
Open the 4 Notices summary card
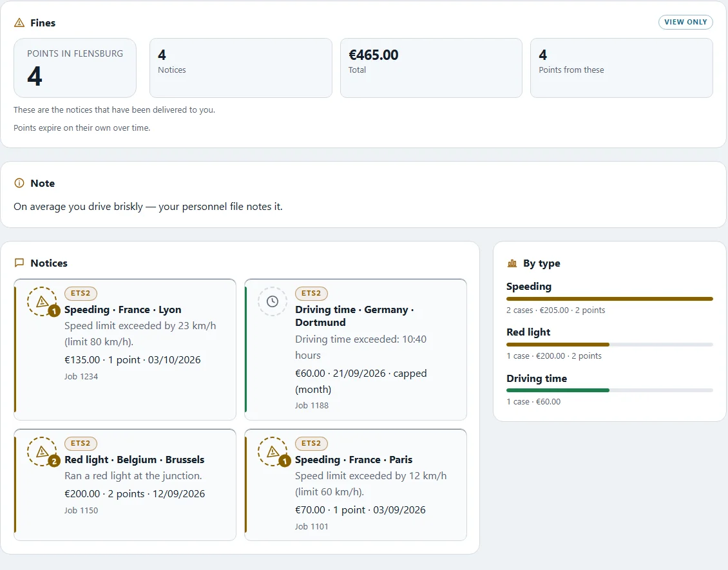coord(240,68)
